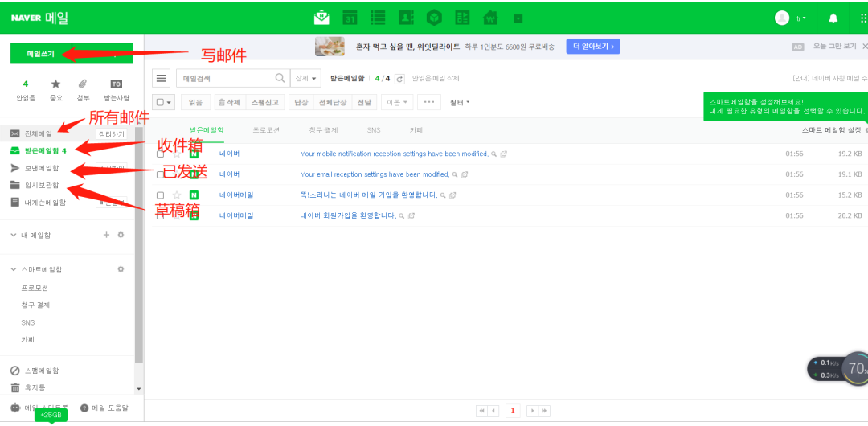Open the Mail service icon in the top bar

(321, 18)
